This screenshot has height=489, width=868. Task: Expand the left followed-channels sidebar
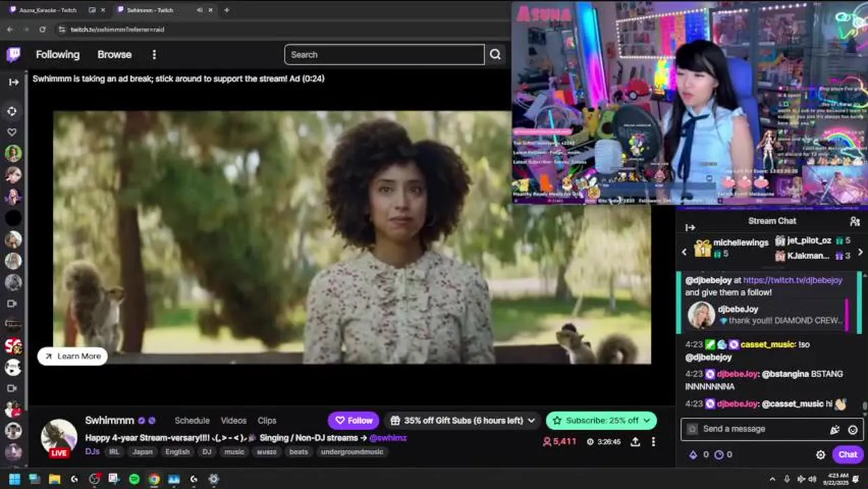13,82
